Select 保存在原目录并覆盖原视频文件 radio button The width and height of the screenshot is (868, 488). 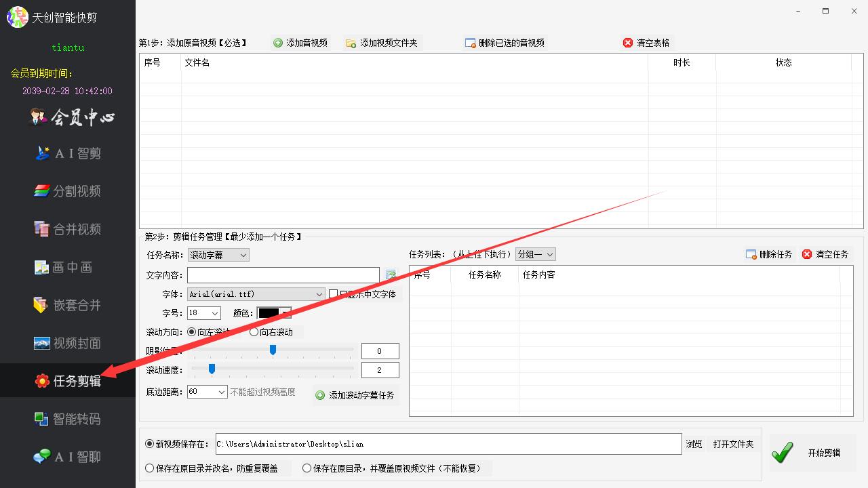[x=307, y=468]
